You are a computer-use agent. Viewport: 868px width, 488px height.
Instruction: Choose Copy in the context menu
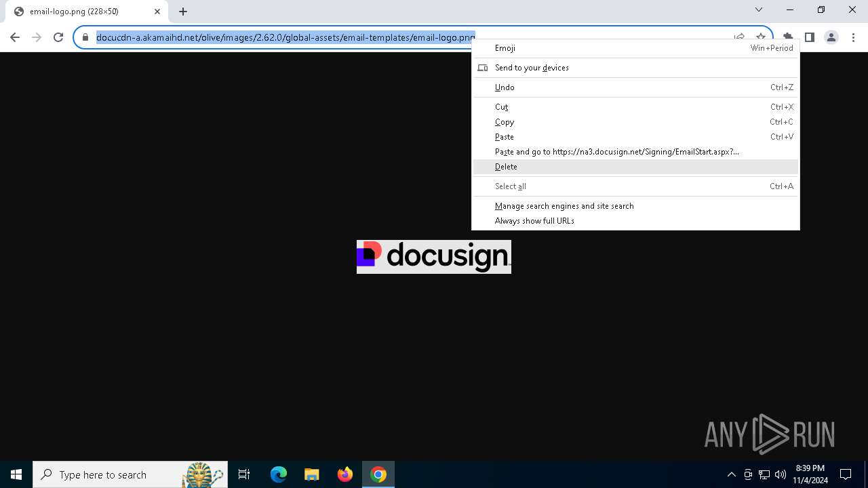635,122
